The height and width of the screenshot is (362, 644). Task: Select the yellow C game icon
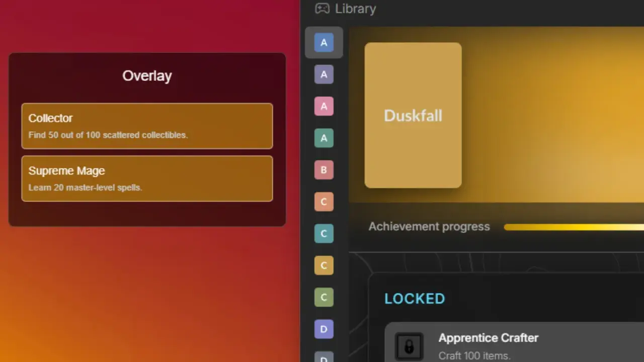[x=324, y=265]
